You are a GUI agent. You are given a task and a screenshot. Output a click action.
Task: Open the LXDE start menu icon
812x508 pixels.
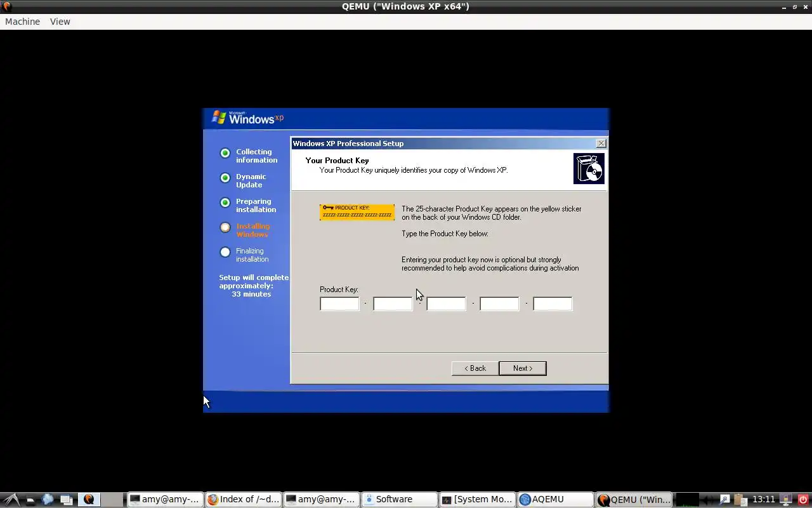(x=11, y=500)
